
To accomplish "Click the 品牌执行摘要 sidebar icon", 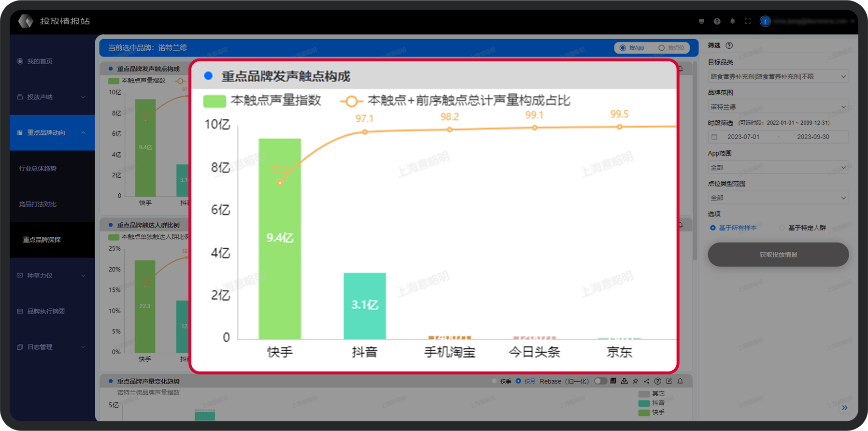I will 20,311.
